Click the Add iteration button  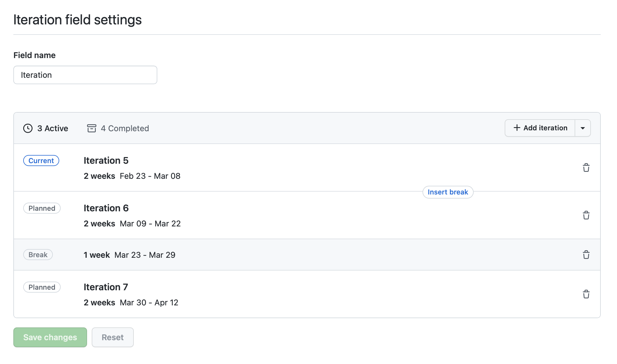pyautogui.click(x=540, y=128)
